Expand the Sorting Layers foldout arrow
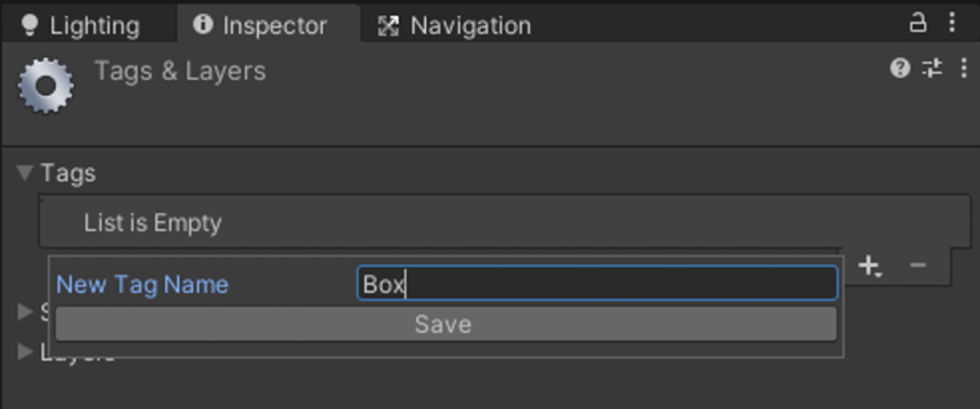 (26, 311)
